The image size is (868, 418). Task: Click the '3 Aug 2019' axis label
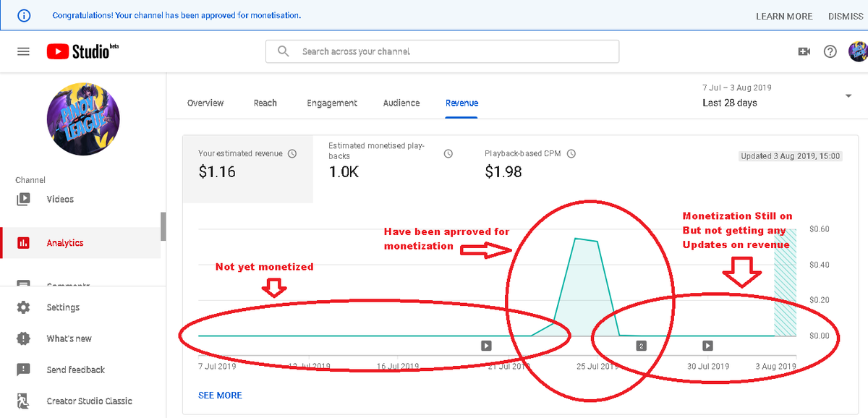775,366
